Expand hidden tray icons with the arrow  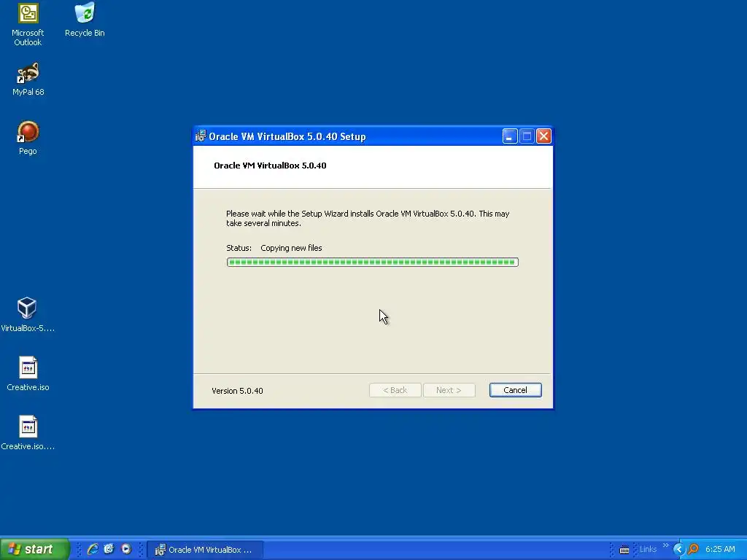tap(678, 549)
